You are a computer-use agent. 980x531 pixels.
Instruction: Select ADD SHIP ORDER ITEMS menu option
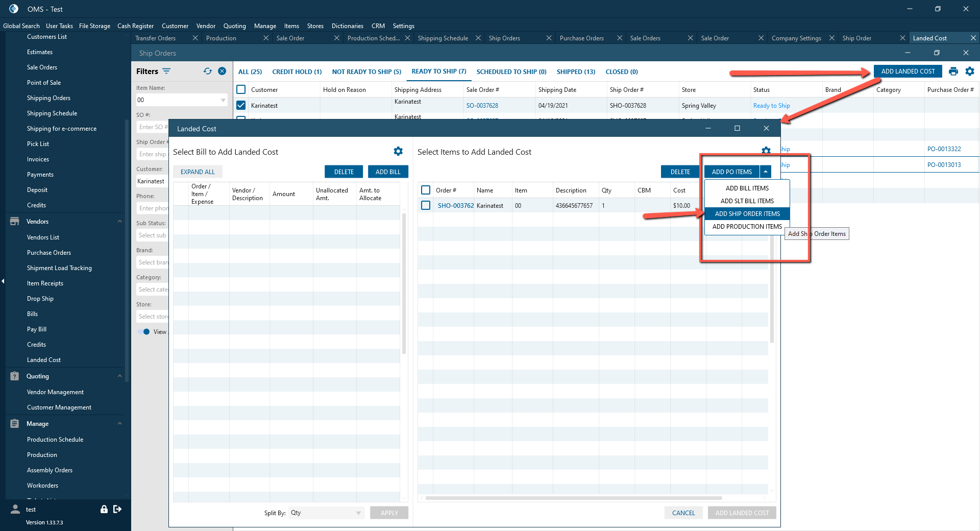(x=747, y=214)
